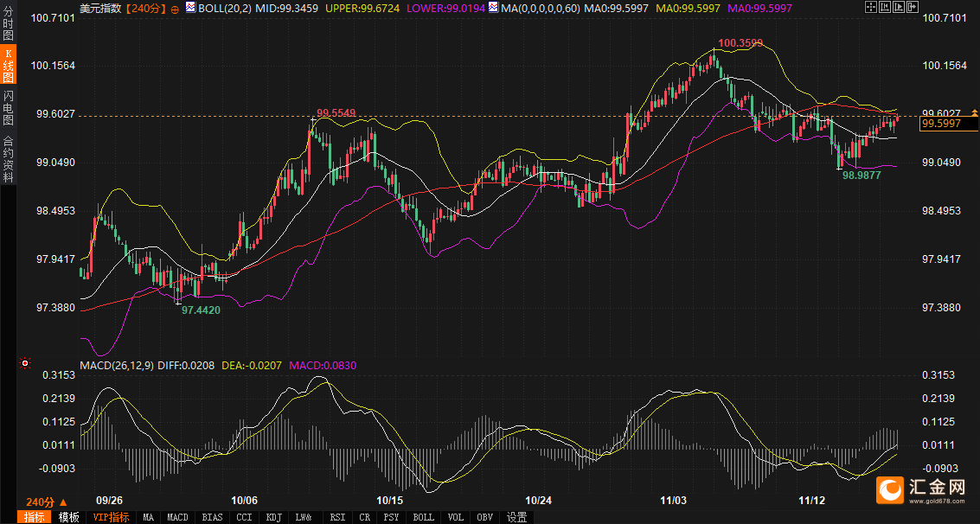Open the 闪电图 side tab
Viewport: 980px width, 524px height.
click(9, 107)
